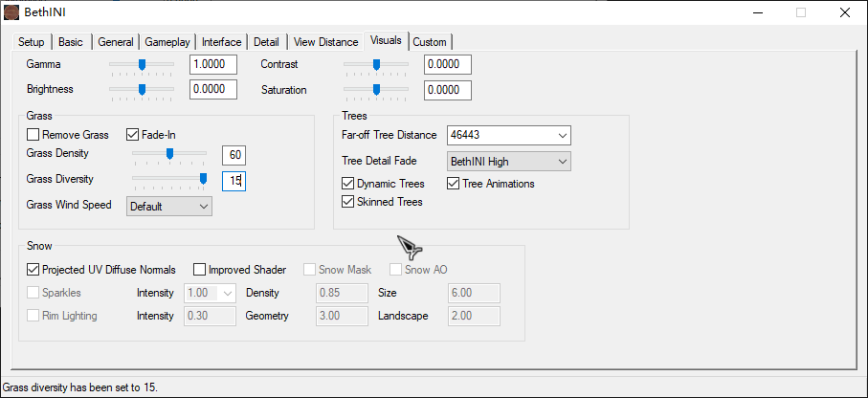The image size is (868, 398).
Task: Focus the Saturation value box
Action: [448, 90]
